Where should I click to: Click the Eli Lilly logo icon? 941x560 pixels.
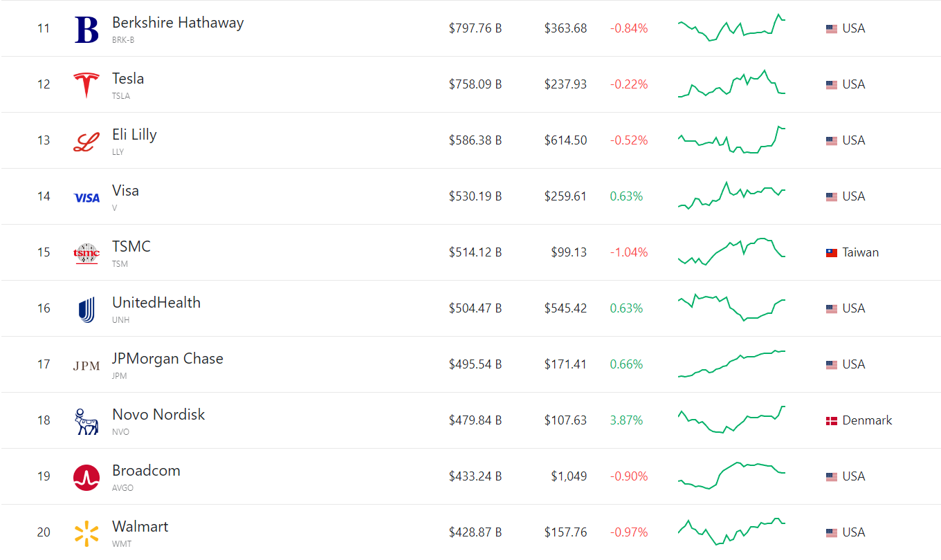coord(86,141)
